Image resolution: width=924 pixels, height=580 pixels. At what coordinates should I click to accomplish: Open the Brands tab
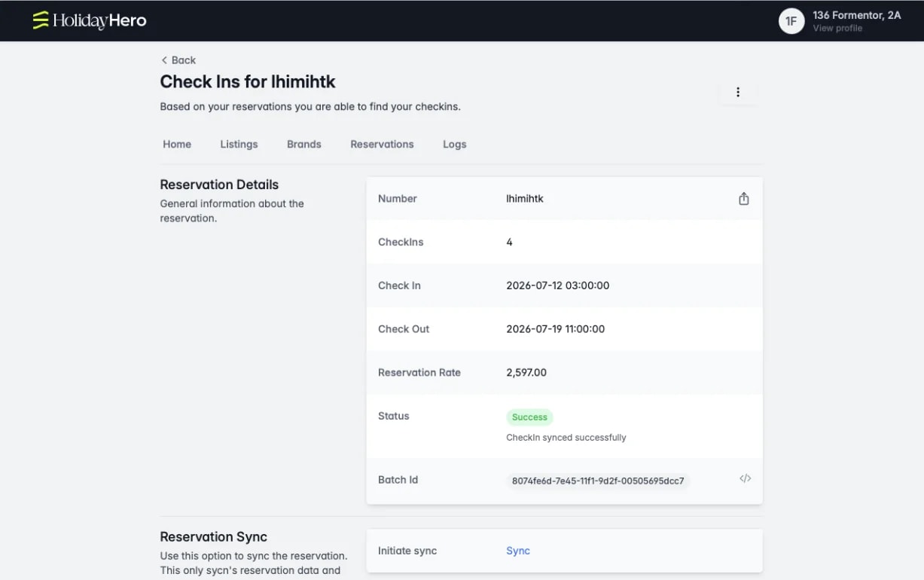click(304, 144)
